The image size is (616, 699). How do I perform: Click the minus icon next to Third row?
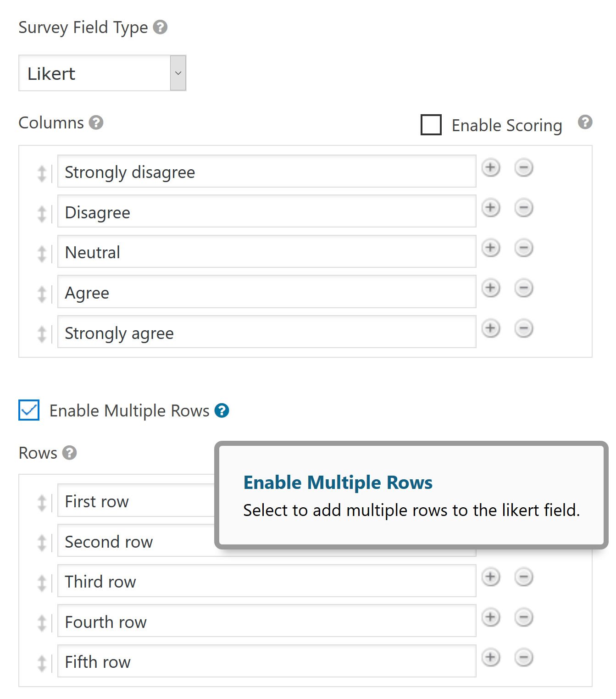(524, 577)
